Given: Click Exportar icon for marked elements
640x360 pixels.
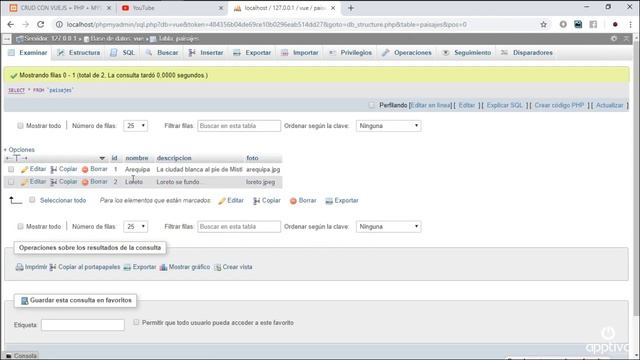Looking at the screenshot, I should point(329,201).
